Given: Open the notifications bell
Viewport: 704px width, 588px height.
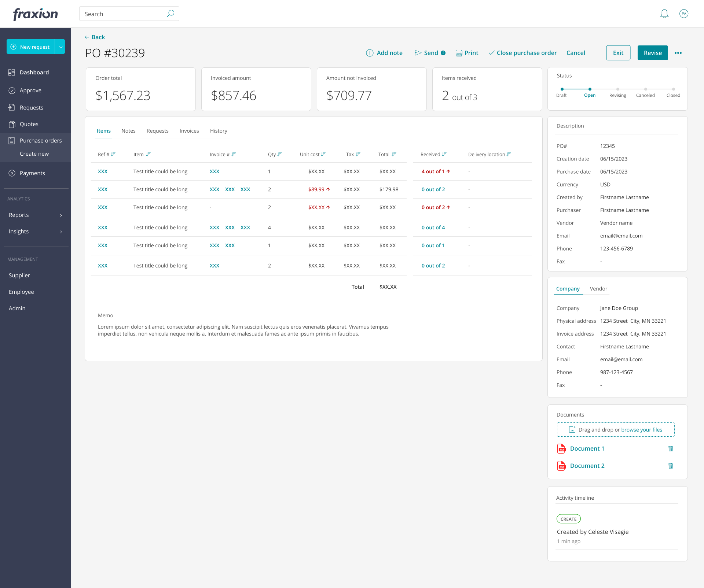Looking at the screenshot, I should [664, 14].
